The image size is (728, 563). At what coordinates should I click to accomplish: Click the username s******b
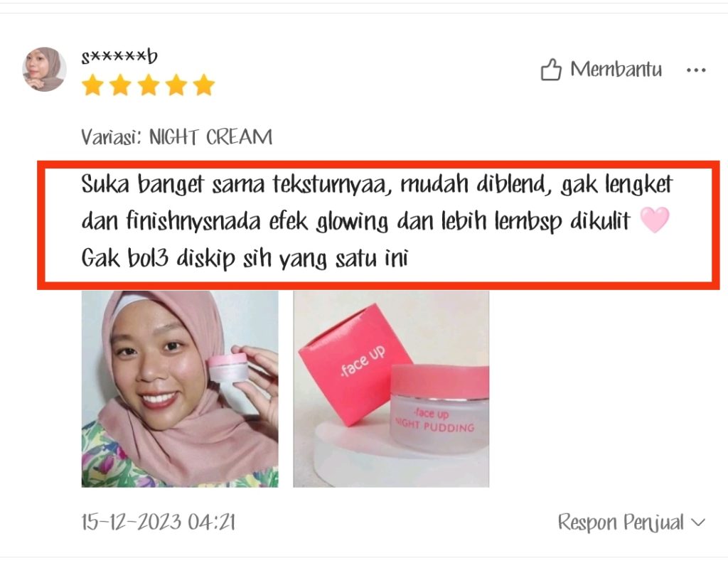pos(119,57)
